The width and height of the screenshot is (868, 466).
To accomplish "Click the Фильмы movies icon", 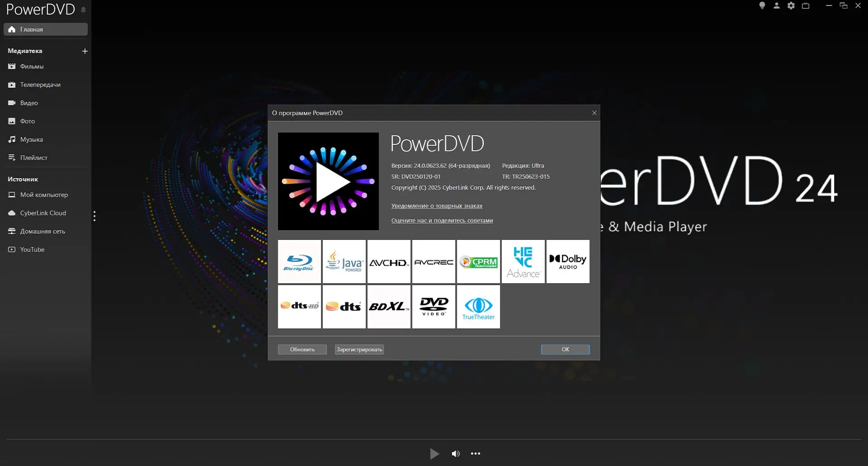I will [12, 67].
